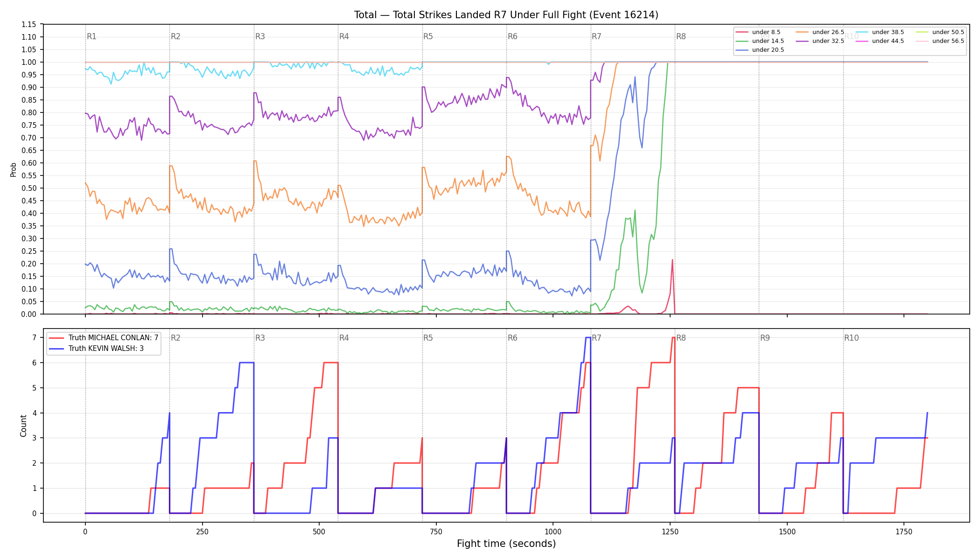Click the 0.25 tick on the Prob axis
The height and width of the screenshot is (560, 980).
click(x=29, y=251)
